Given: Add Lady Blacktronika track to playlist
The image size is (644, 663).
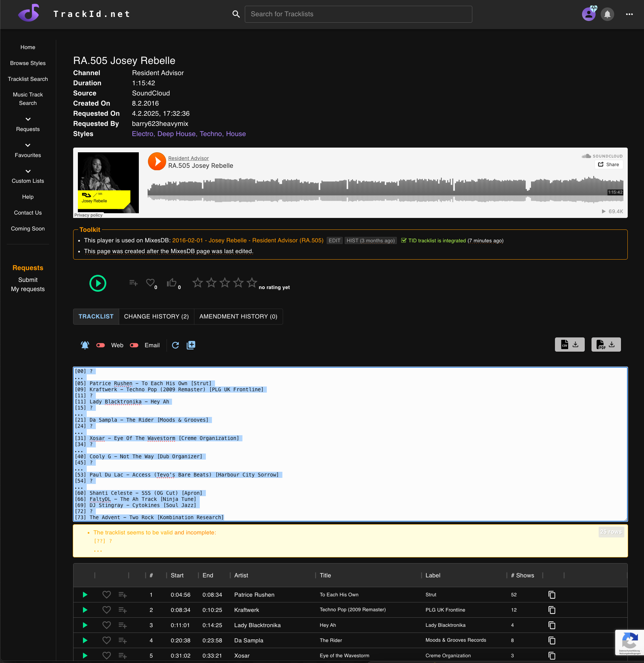Looking at the screenshot, I should (123, 625).
